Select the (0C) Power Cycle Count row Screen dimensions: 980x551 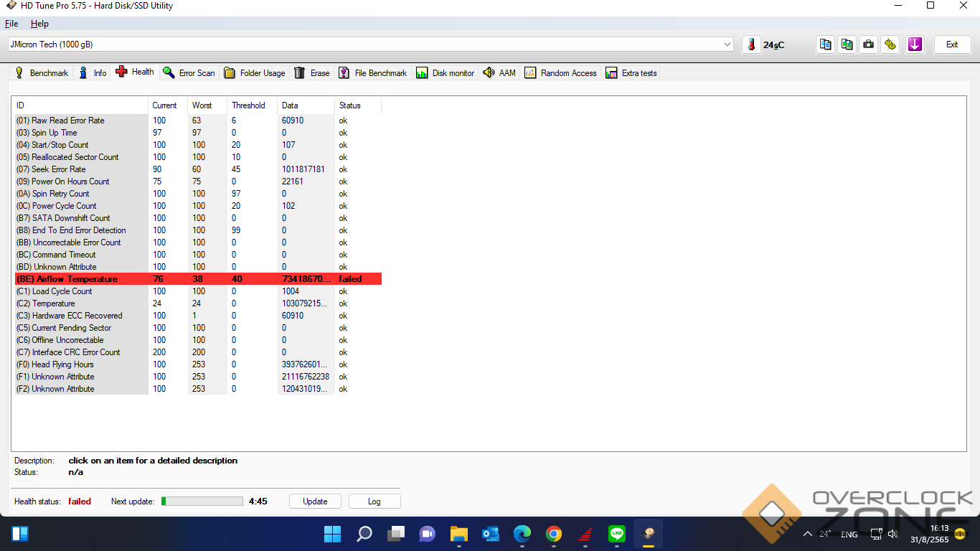click(x=198, y=206)
